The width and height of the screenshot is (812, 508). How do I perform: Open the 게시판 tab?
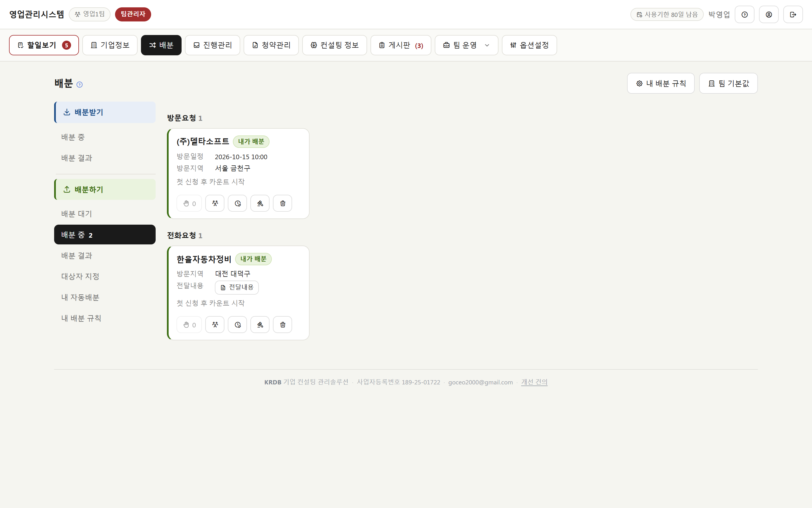click(x=401, y=45)
